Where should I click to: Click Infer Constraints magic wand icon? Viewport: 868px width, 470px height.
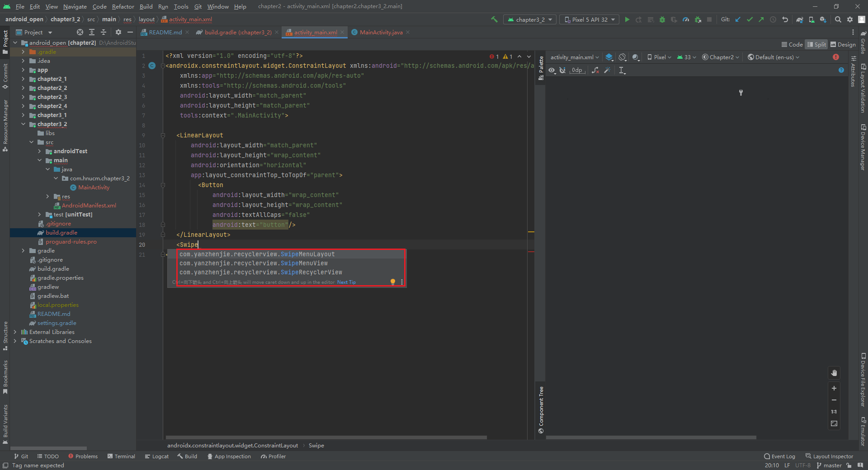[x=607, y=70]
